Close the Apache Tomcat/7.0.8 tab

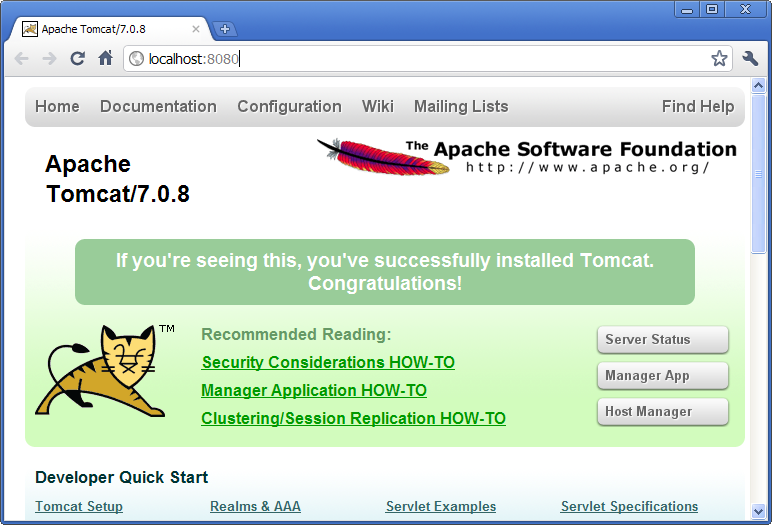pyautogui.click(x=195, y=29)
